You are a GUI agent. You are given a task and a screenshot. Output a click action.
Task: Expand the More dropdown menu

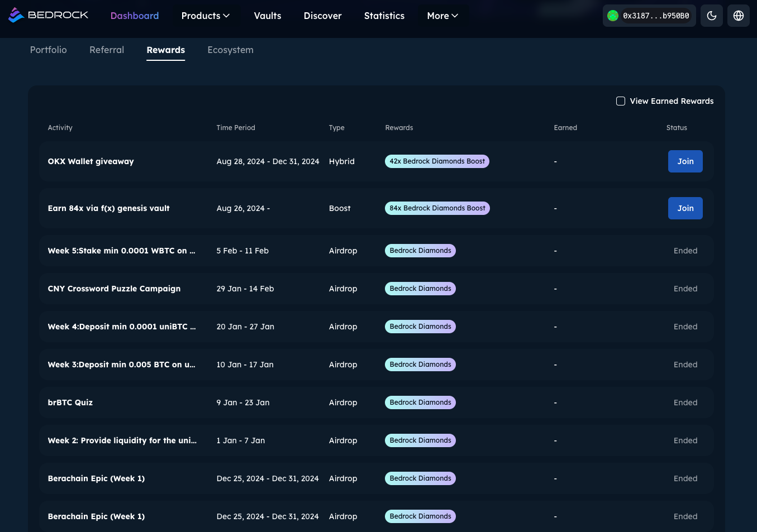point(442,16)
